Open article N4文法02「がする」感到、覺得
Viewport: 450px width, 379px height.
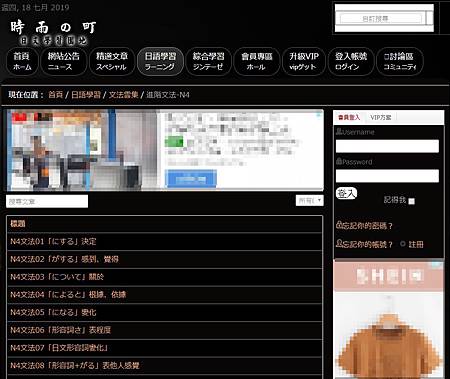(64, 259)
